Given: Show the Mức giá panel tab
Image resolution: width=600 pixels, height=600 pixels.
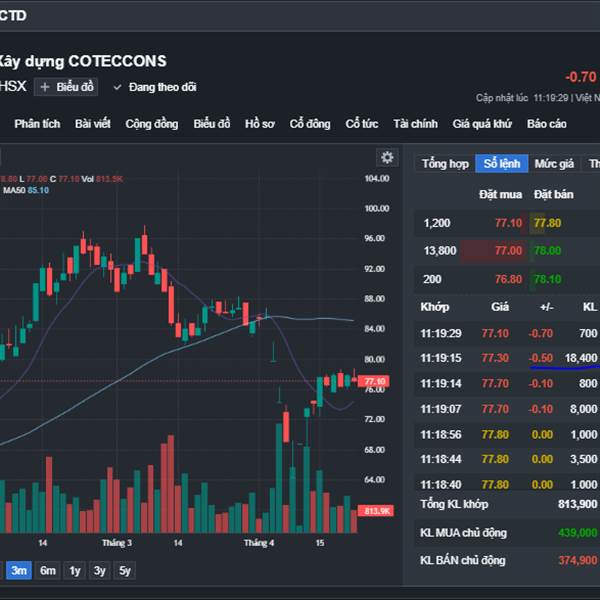Looking at the screenshot, I should point(554,164).
